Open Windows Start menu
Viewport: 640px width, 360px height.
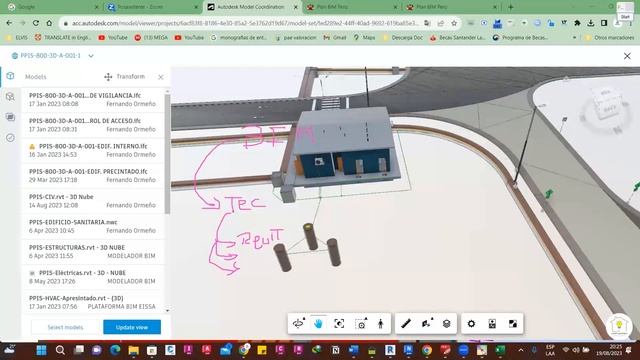coord(41,350)
